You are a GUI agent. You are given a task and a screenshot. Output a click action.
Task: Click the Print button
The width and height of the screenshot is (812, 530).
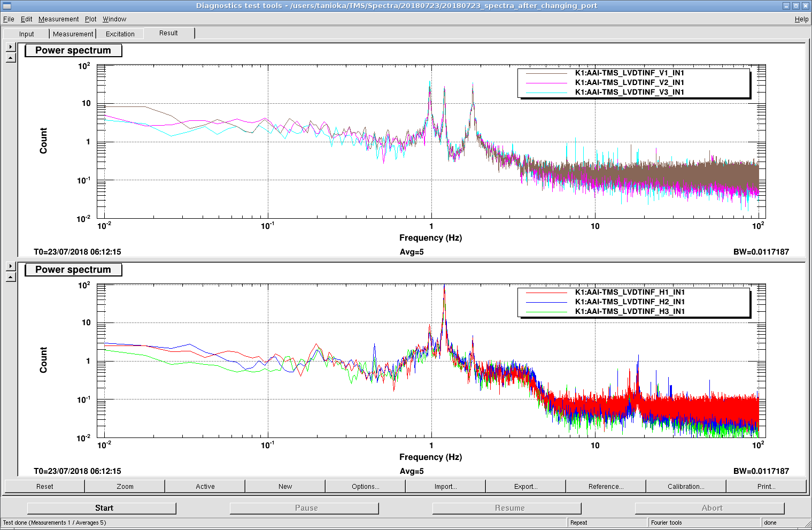[x=767, y=486]
